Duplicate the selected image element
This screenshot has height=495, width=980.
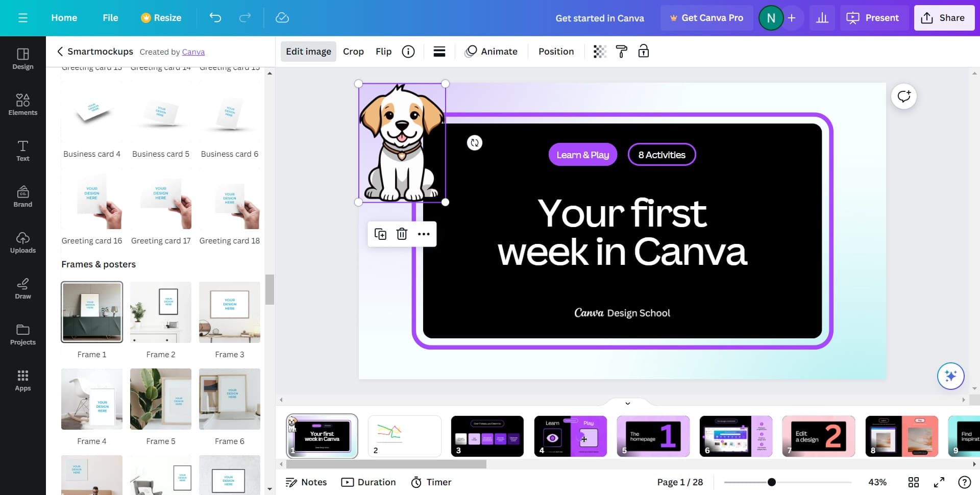tap(380, 234)
